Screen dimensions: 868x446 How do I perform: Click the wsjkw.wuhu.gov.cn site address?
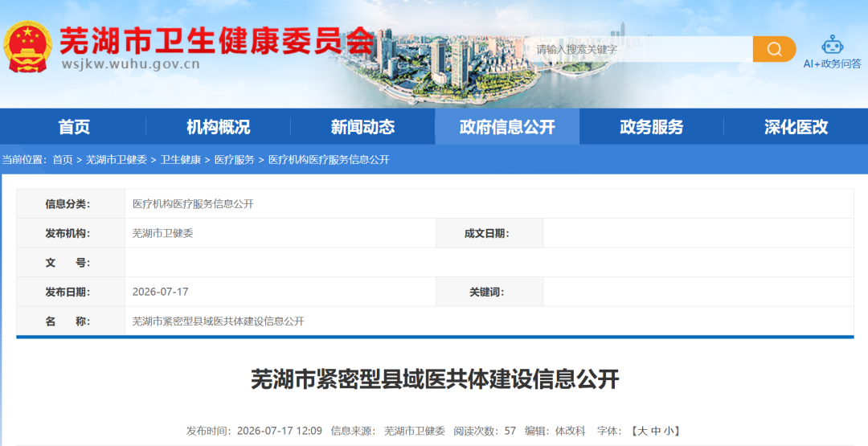coord(131,64)
